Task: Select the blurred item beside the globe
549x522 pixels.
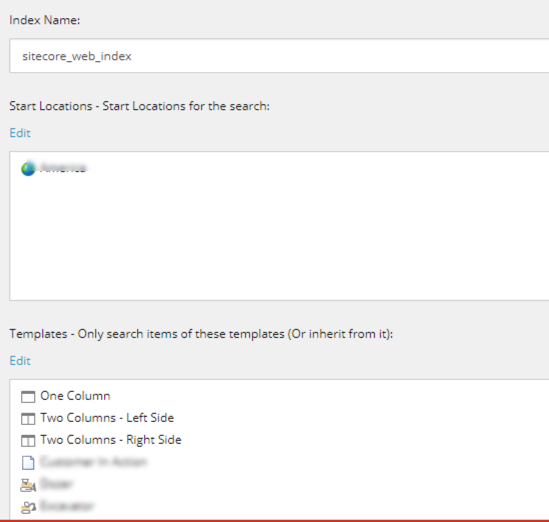Action: click(63, 168)
